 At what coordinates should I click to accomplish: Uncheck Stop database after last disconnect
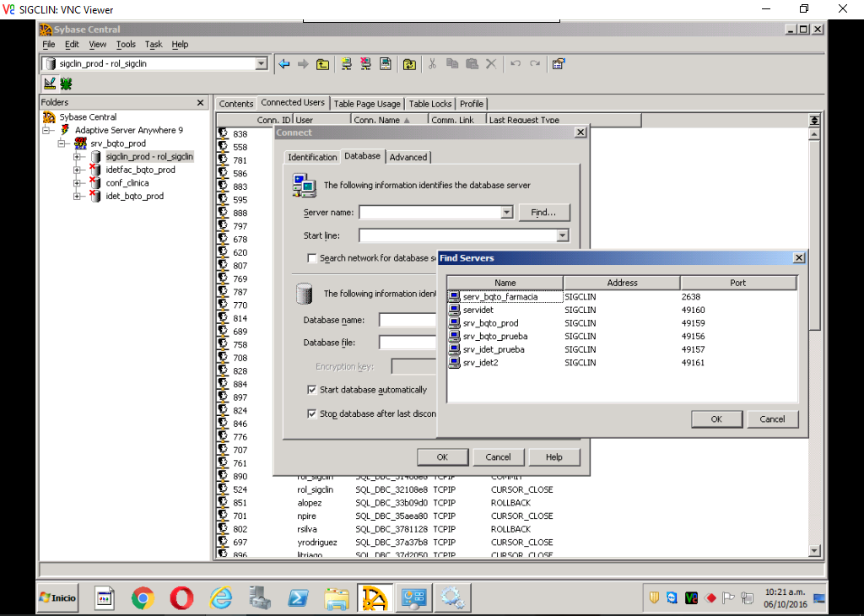[x=312, y=413]
